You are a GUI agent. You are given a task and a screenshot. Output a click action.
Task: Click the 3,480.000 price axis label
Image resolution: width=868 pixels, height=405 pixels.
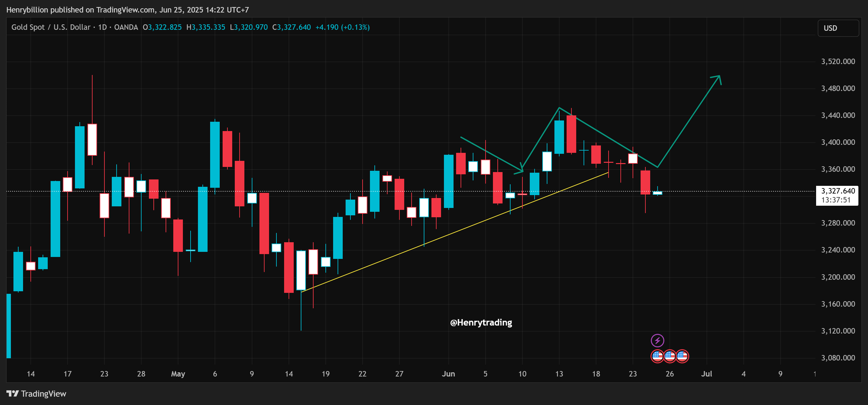pyautogui.click(x=838, y=88)
